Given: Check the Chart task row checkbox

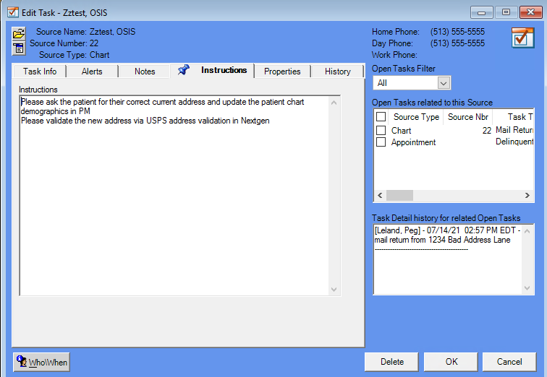Looking at the screenshot, I should [381, 130].
